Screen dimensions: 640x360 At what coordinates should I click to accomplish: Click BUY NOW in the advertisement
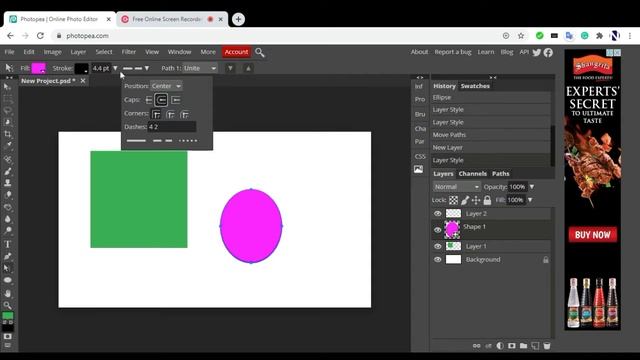coord(593,235)
